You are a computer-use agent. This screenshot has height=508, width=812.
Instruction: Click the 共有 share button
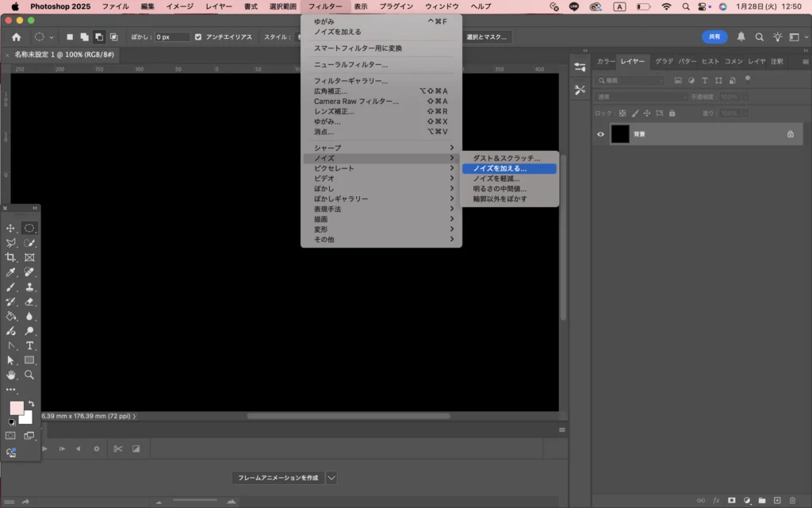click(x=714, y=37)
